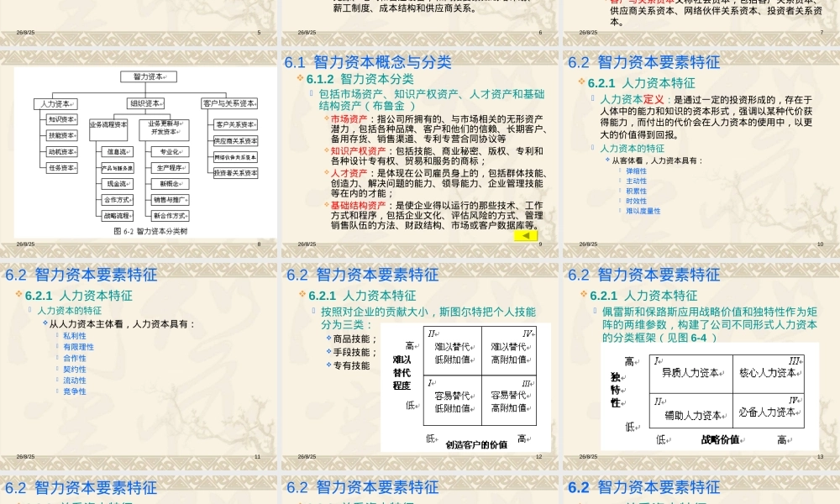Click the bullet '合作性' on slide 11
This screenshot has height=504, width=840.
point(75,359)
